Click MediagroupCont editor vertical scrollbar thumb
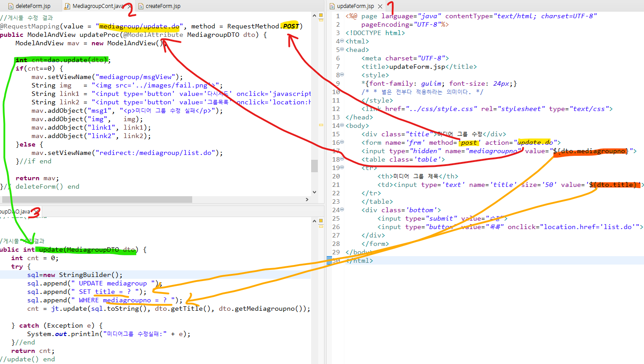This screenshot has width=644, height=364. tap(314, 166)
